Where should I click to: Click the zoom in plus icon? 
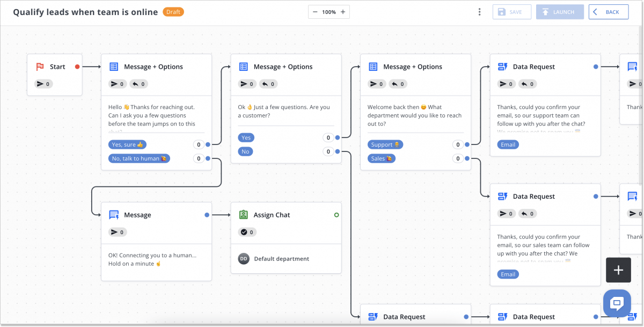[x=343, y=12]
